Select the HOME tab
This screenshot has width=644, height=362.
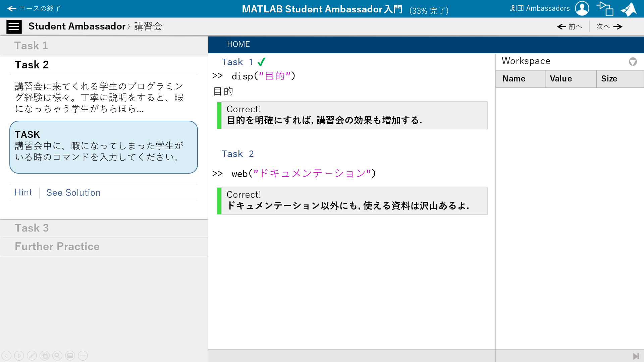[238, 45]
